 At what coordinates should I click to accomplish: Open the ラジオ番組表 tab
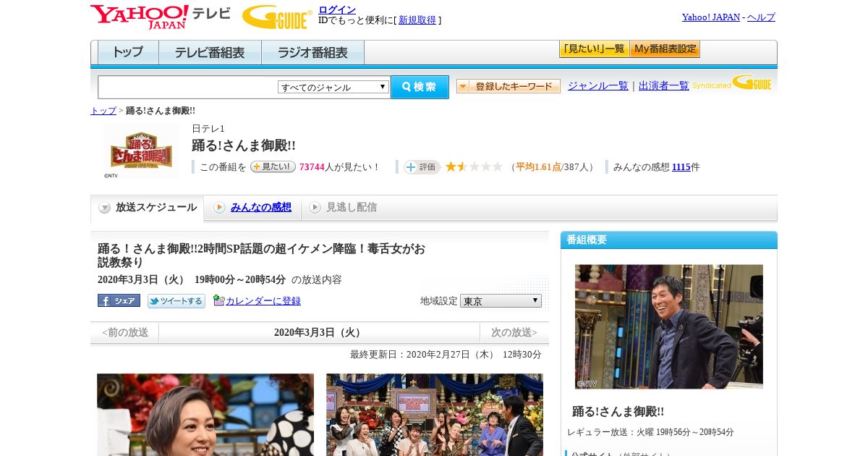point(312,52)
